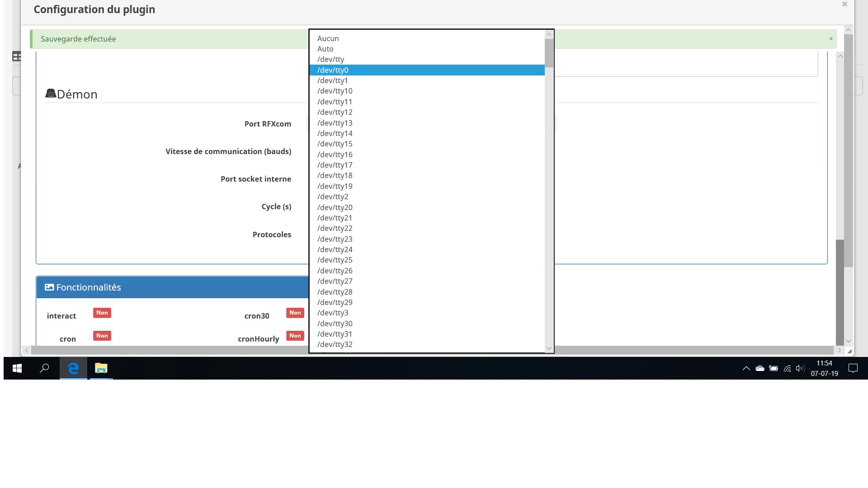Image resolution: width=868 pixels, height=488 pixels.
Task: Toggle the interact Non button
Action: (101, 312)
